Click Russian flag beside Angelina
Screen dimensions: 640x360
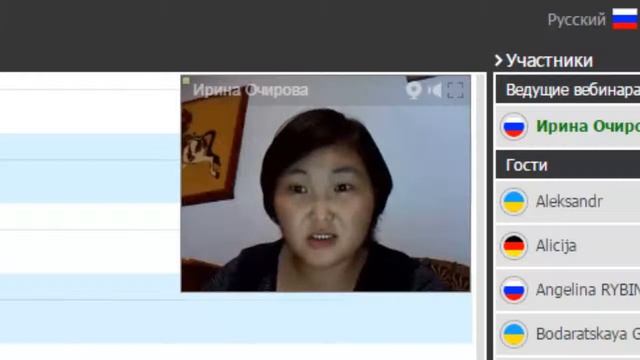[x=513, y=290]
